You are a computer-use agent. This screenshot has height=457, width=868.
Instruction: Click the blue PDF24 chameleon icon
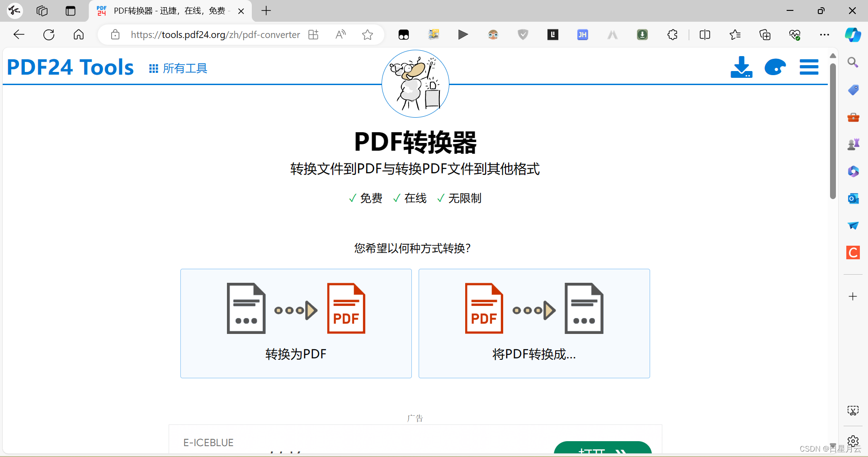[x=775, y=67]
